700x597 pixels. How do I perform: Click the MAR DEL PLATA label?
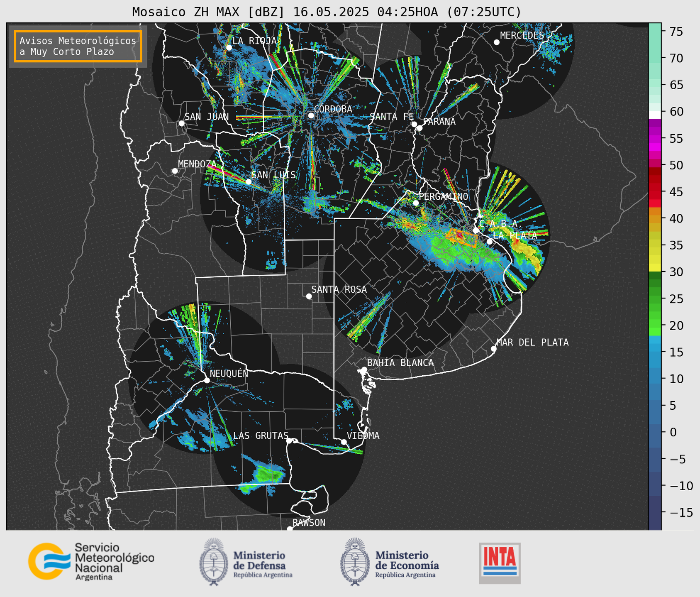[x=532, y=342]
